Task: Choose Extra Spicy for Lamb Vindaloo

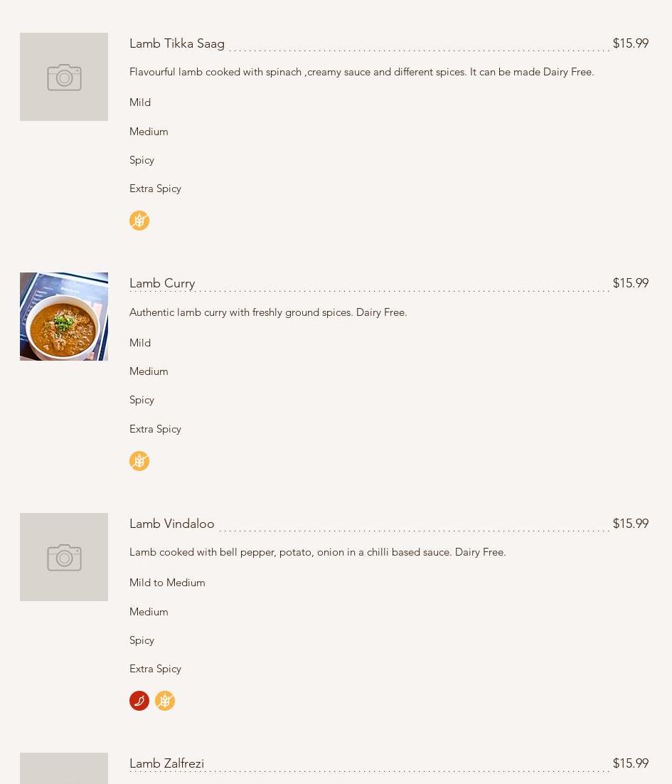Action: click(155, 669)
